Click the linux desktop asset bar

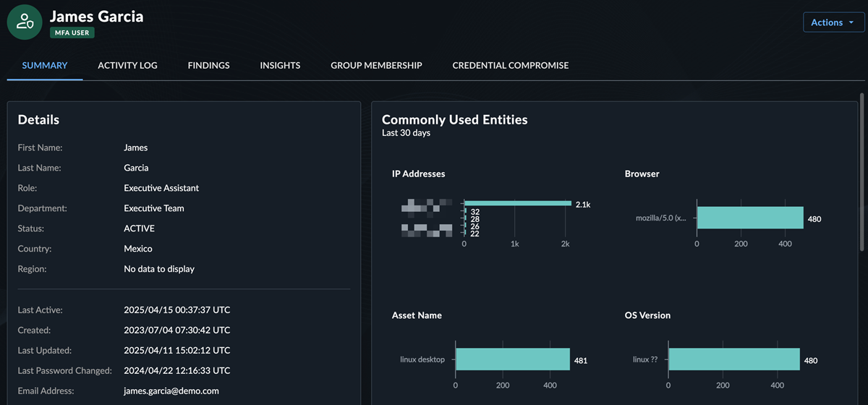512,359
